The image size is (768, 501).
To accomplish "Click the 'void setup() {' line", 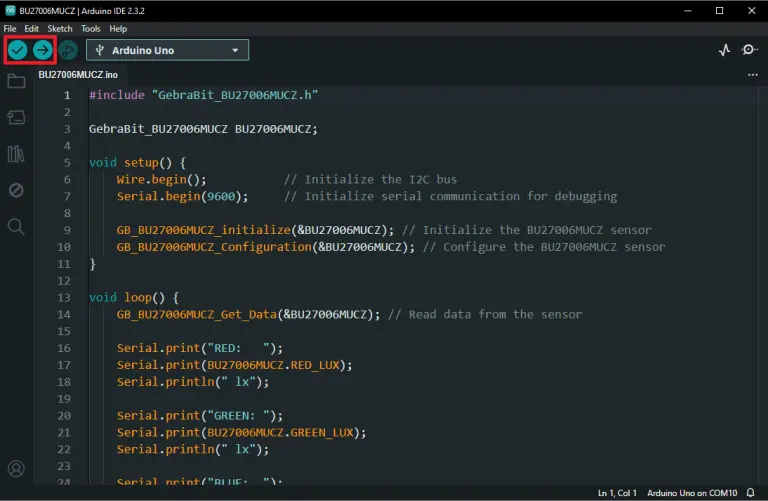I will [x=137, y=163].
